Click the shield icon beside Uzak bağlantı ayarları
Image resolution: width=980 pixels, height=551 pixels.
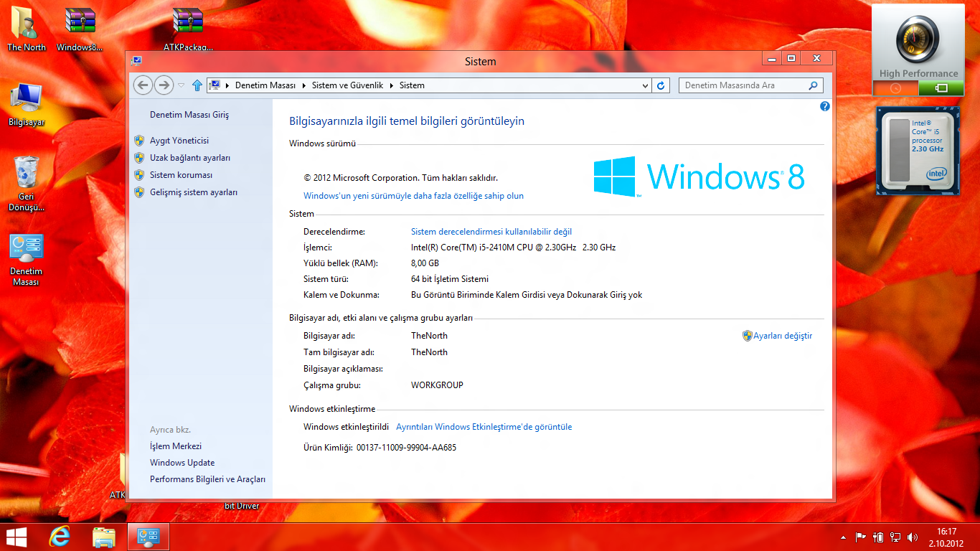click(x=139, y=158)
